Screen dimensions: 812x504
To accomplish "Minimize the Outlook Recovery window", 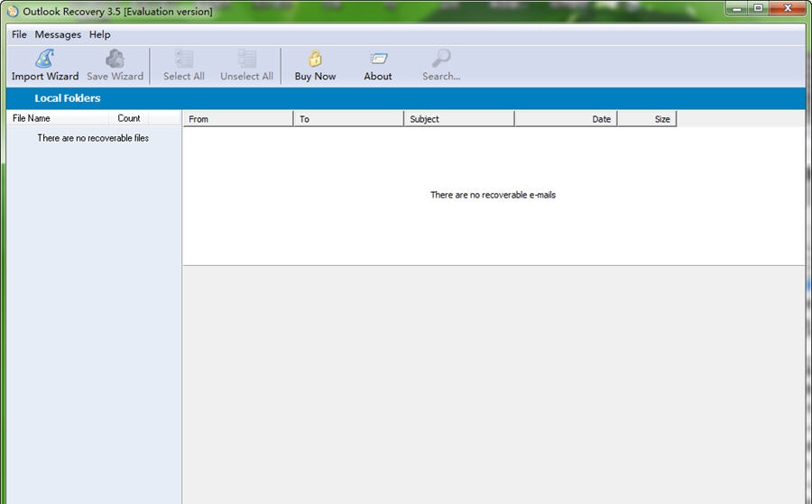I will point(737,8).
